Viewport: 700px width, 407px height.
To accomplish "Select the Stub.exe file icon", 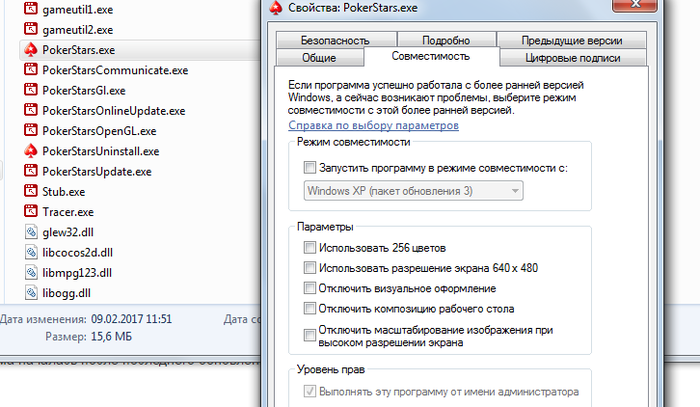I will 30,191.
